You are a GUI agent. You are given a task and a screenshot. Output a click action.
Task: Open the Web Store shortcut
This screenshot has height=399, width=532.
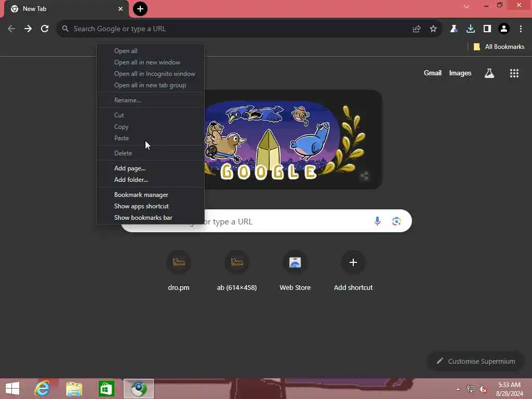pos(295,271)
